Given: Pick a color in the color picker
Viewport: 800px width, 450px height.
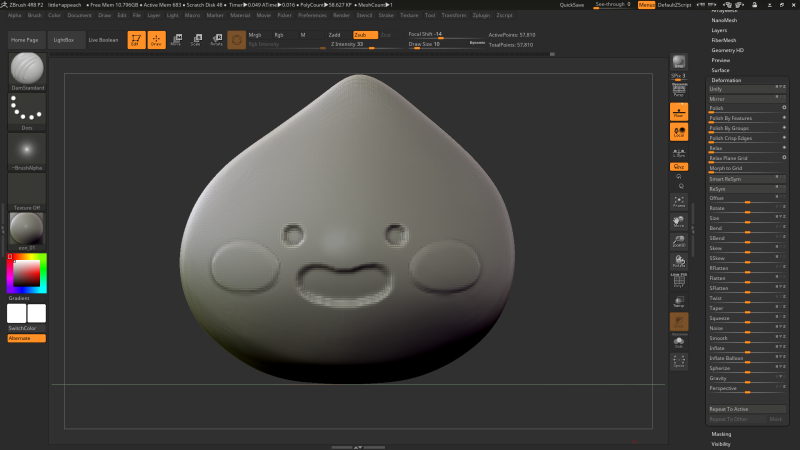Looking at the screenshot, I should 27,273.
